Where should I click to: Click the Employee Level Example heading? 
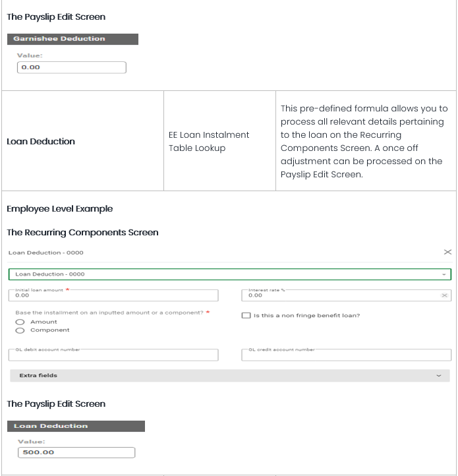[x=59, y=209]
